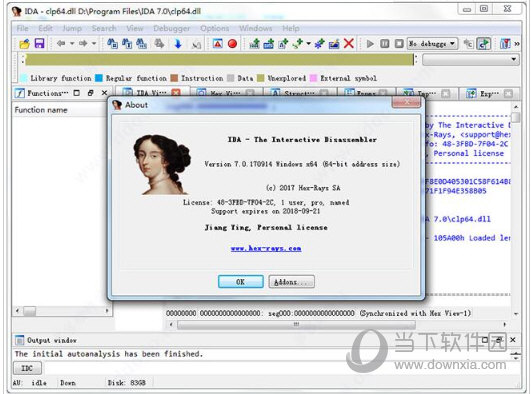The height and width of the screenshot is (394, 531).
Task: Click the red-framed A signatures icon
Action: 217,44
